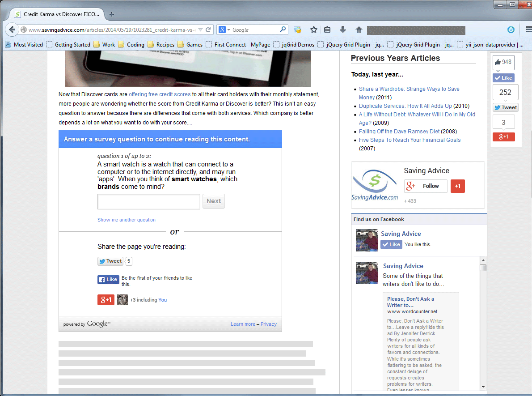Open the Getting Started bookmark
This screenshot has width=532, height=396.
[x=68, y=44]
